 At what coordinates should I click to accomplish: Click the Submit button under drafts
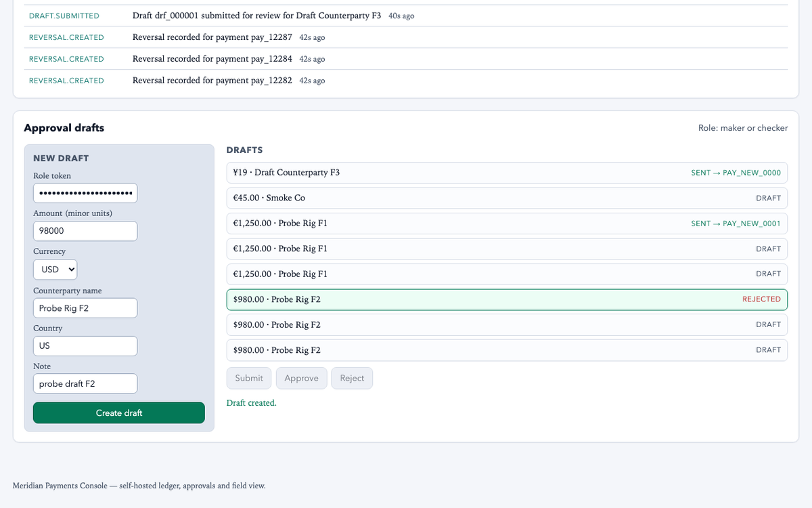pyautogui.click(x=249, y=378)
